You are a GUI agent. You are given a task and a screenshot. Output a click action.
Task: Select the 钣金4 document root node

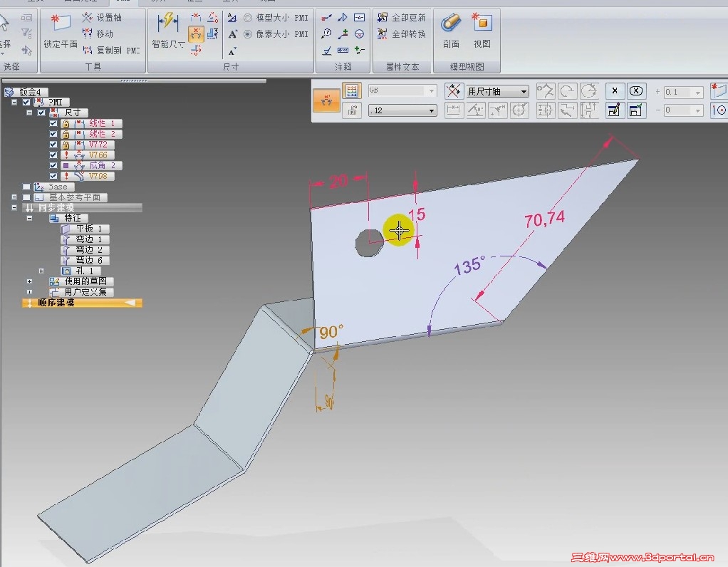pyautogui.click(x=26, y=92)
